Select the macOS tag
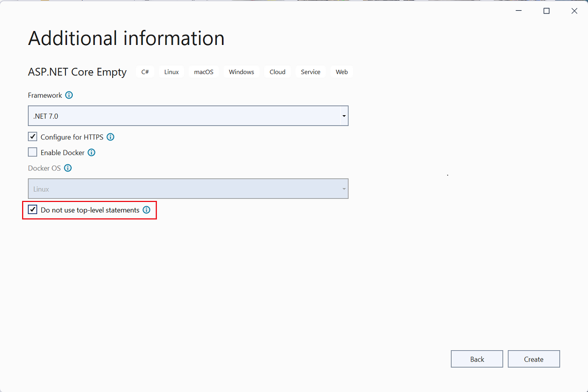Viewport: 588px width, 392px height. click(x=203, y=72)
